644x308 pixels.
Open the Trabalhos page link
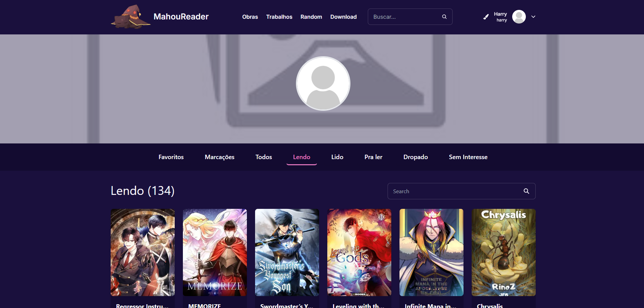tap(279, 17)
